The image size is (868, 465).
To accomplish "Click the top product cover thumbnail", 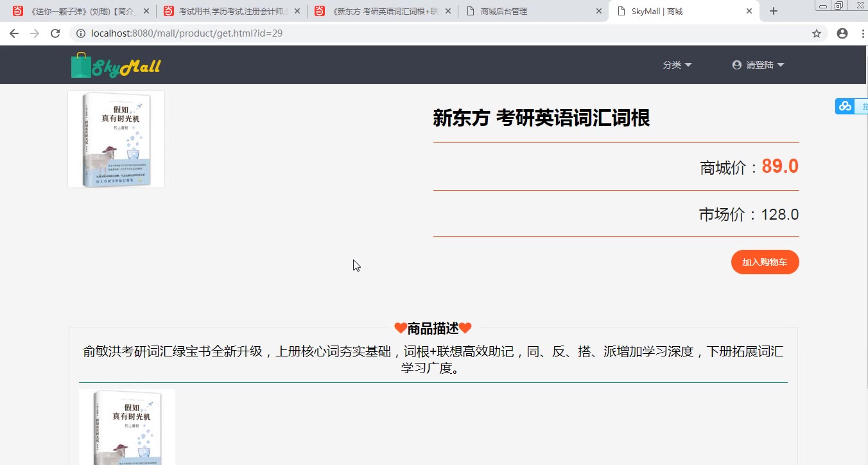I will click(116, 139).
